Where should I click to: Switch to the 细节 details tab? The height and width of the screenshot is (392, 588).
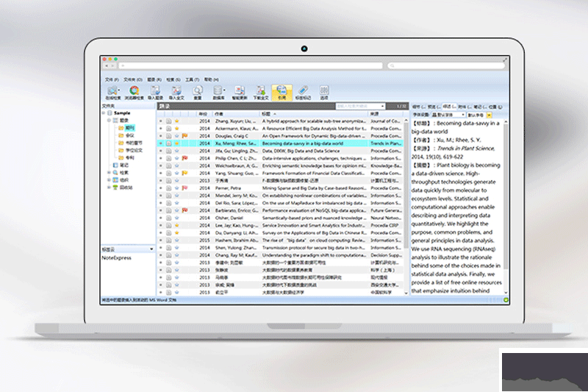pyautogui.click(x=419, y=107)
